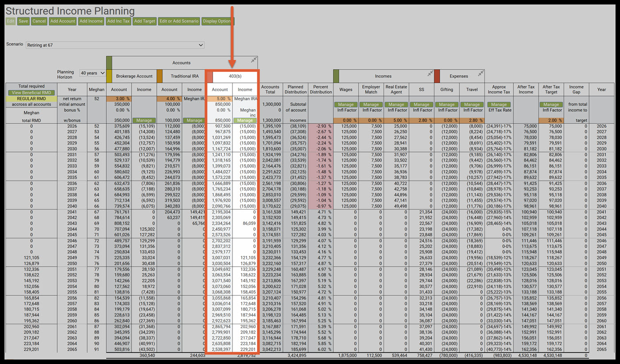Screen dimensions: 620x364
Task: Click the Accounts Total column header
Action: pos(270,89)
